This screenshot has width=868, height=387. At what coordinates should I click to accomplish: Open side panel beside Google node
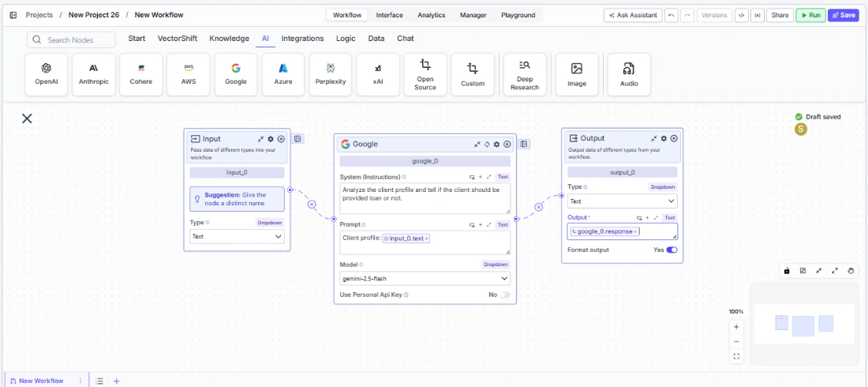(x=524, y=145)
